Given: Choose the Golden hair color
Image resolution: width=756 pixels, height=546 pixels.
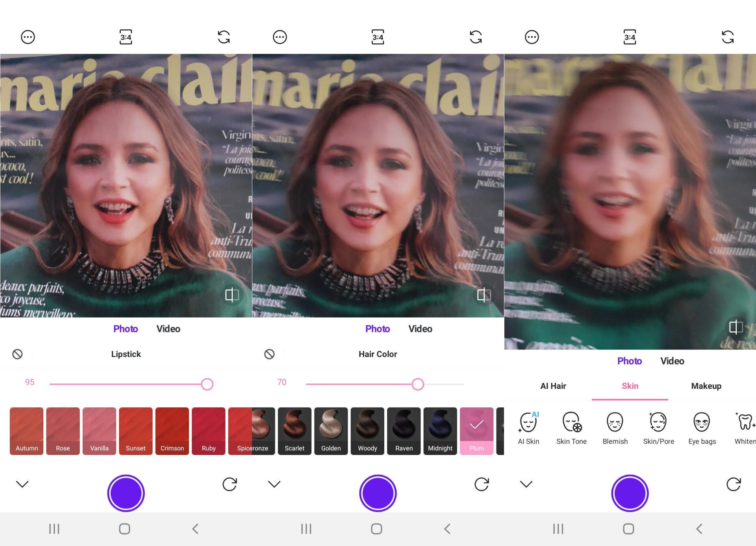Looking at the screenshot, I should click(331, 431).
